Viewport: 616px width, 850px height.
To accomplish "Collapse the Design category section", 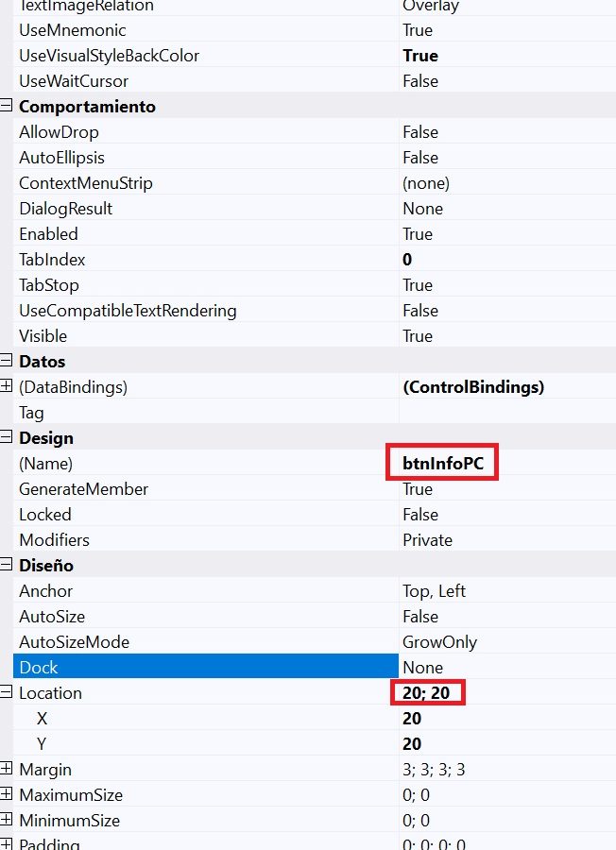I will click(7, 438).
